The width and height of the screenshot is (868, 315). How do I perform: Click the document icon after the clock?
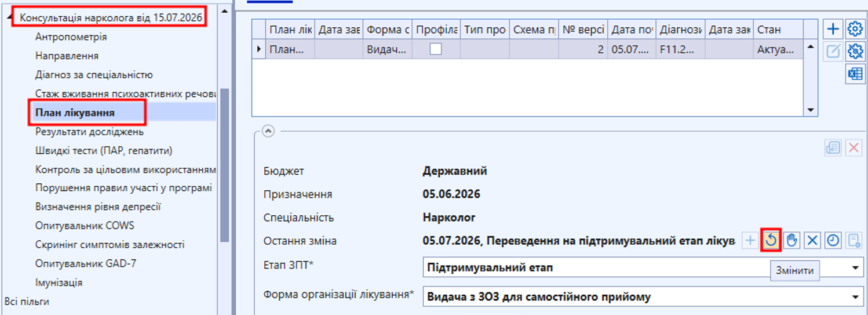coord(854,240)
